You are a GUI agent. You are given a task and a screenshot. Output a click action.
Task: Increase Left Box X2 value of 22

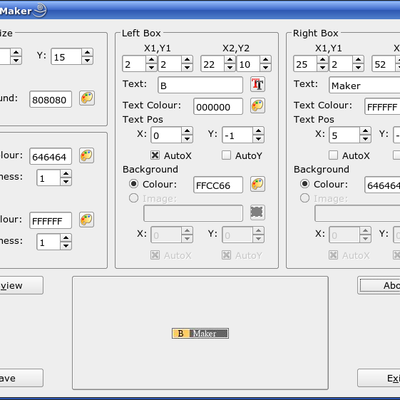coord(230,60)
